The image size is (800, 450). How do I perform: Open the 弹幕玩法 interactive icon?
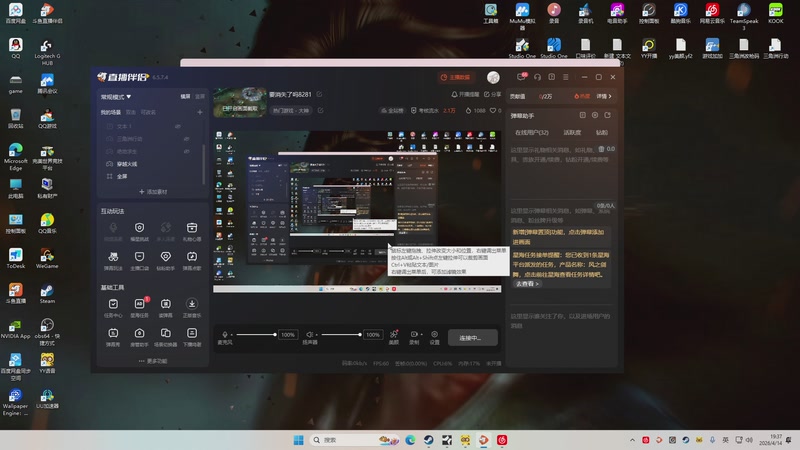click(x=113, y=257)
